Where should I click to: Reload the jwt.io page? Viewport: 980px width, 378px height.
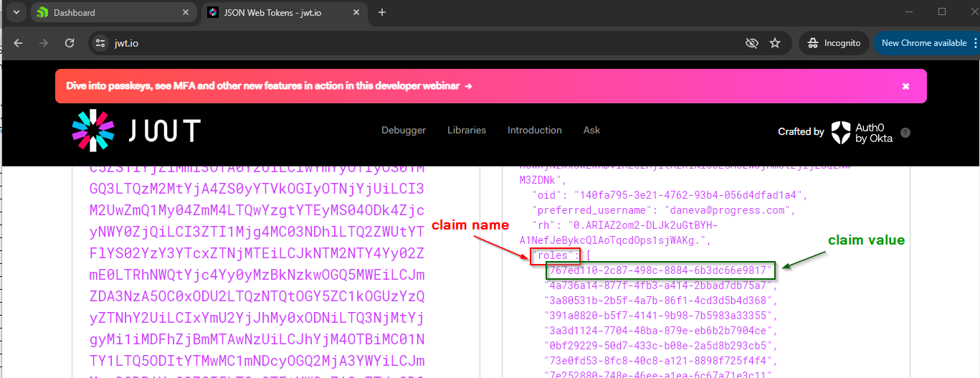click(70, 43)
